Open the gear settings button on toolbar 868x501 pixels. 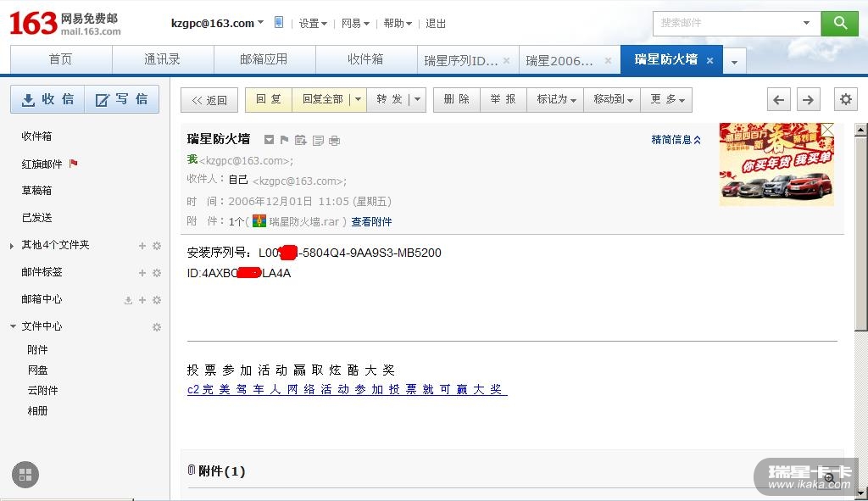(x=846, y=100)
